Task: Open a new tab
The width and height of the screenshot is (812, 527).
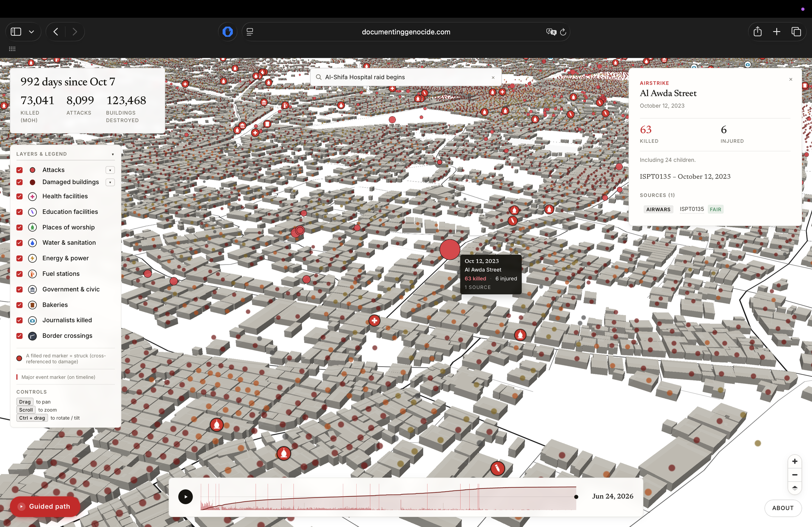Action: [777, 32]
